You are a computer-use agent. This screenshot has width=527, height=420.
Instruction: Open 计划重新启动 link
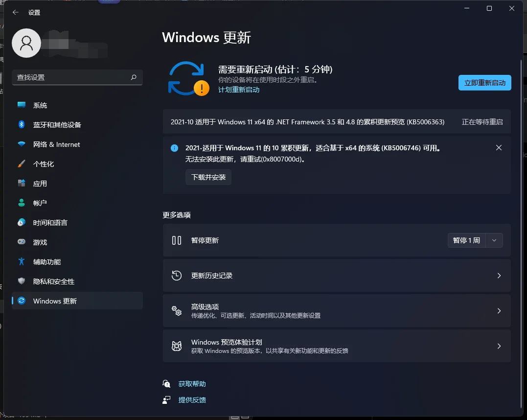(239, 90)
